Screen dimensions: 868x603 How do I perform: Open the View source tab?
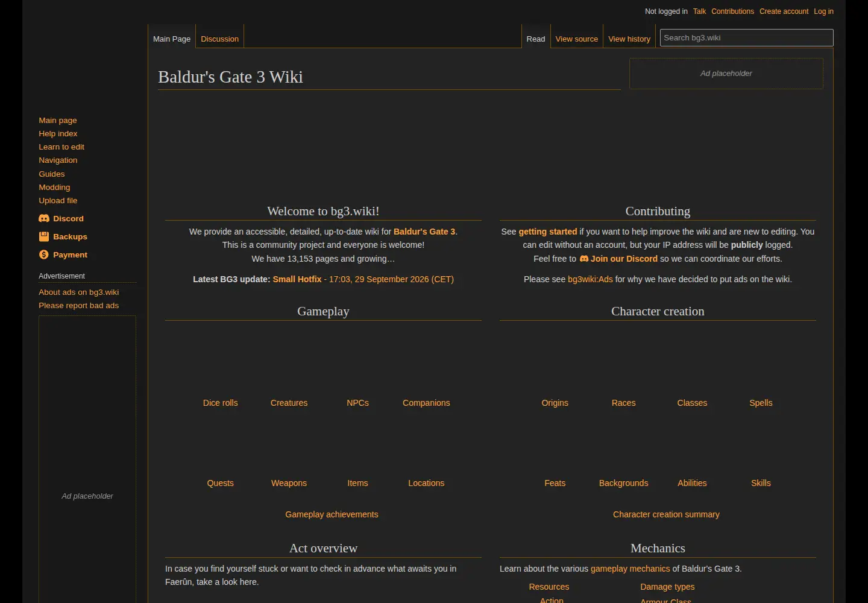[577, 39]
